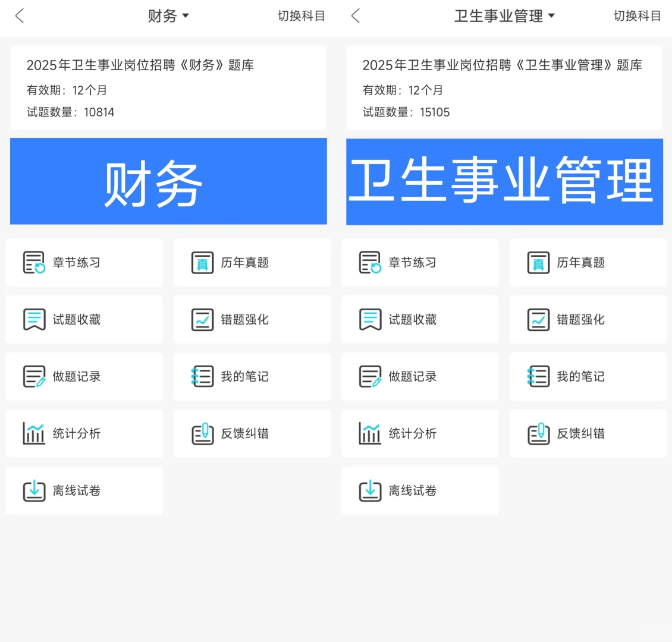Open 统计分析 icon in 卫生事业管理 panel
672x642 pixels.
pos(370,433)
